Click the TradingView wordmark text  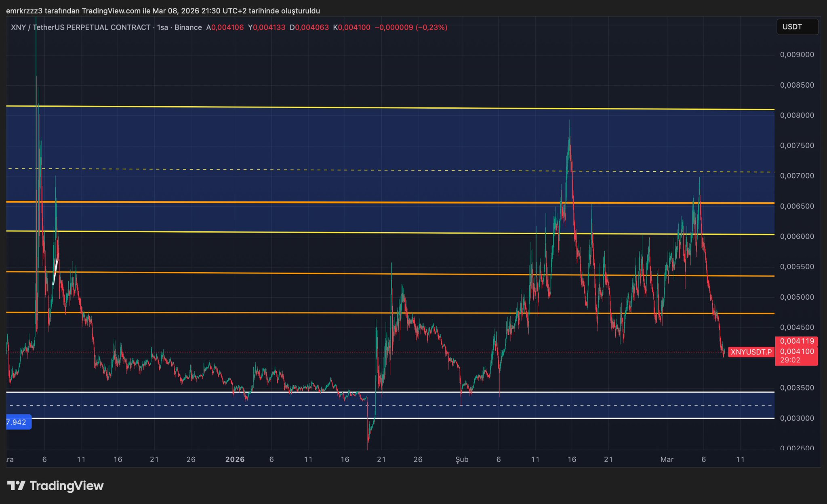tap(67, 486)
